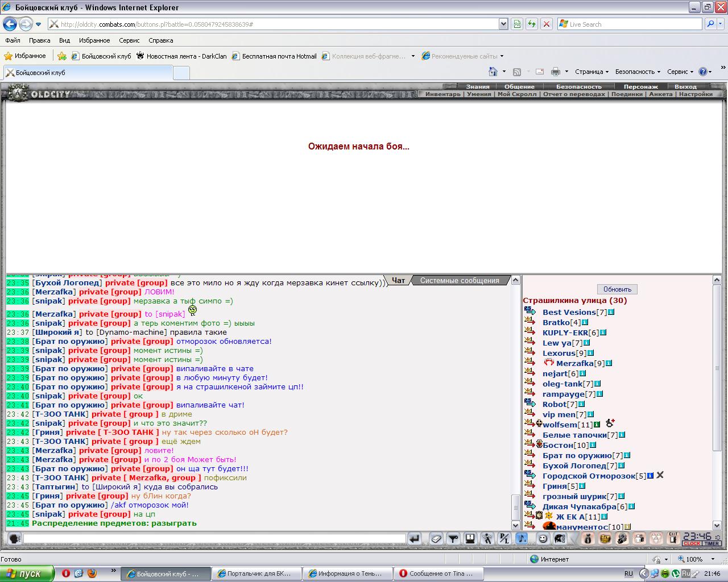Switch to Сообщение от Tina taskbar window
Image resolution: width=728 pixels, height=582 pixels.
439,573
